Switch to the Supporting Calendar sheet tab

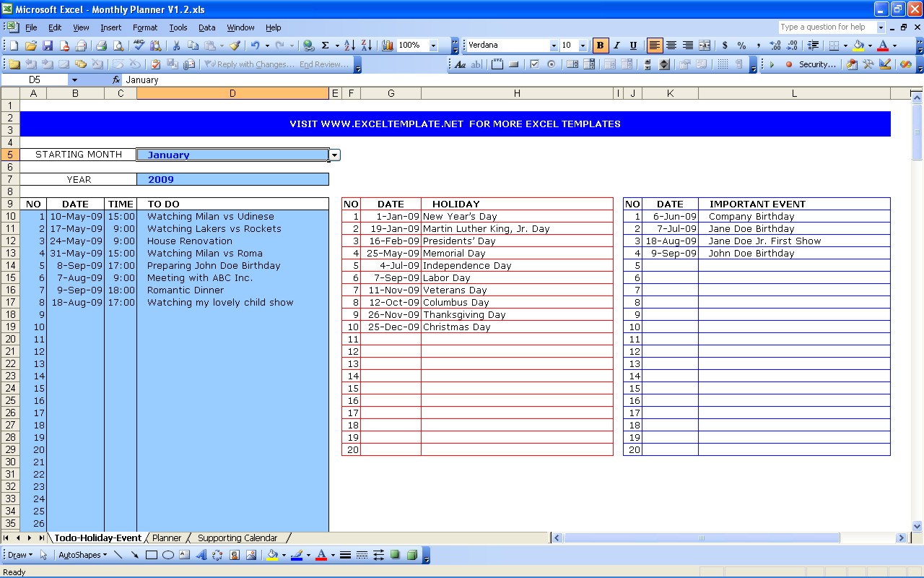(x=237, y=538)
